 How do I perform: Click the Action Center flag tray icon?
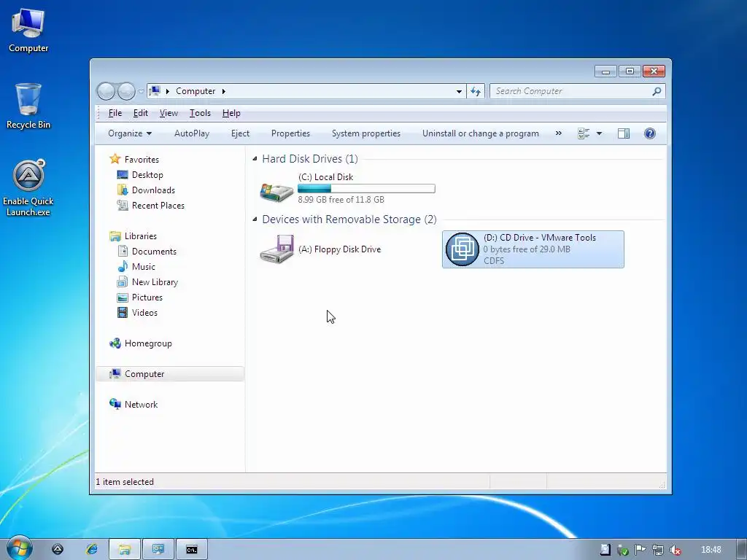pos(640,550)
